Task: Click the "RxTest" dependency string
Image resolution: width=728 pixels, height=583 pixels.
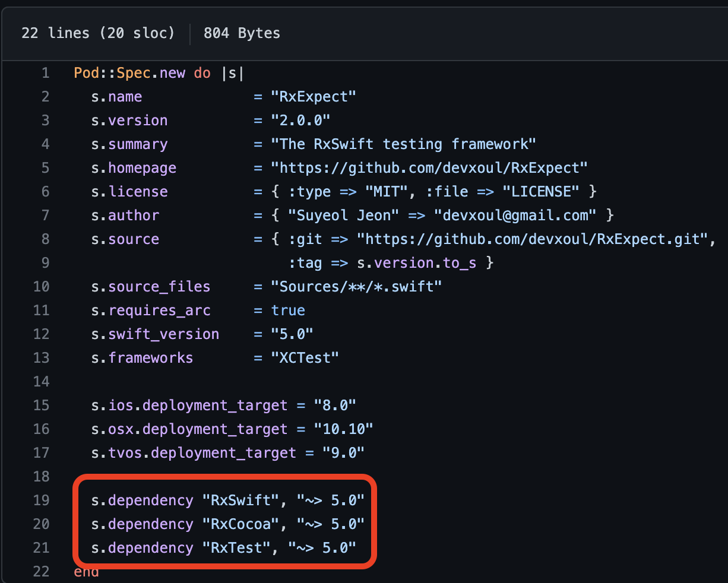Action: [237, 548]
